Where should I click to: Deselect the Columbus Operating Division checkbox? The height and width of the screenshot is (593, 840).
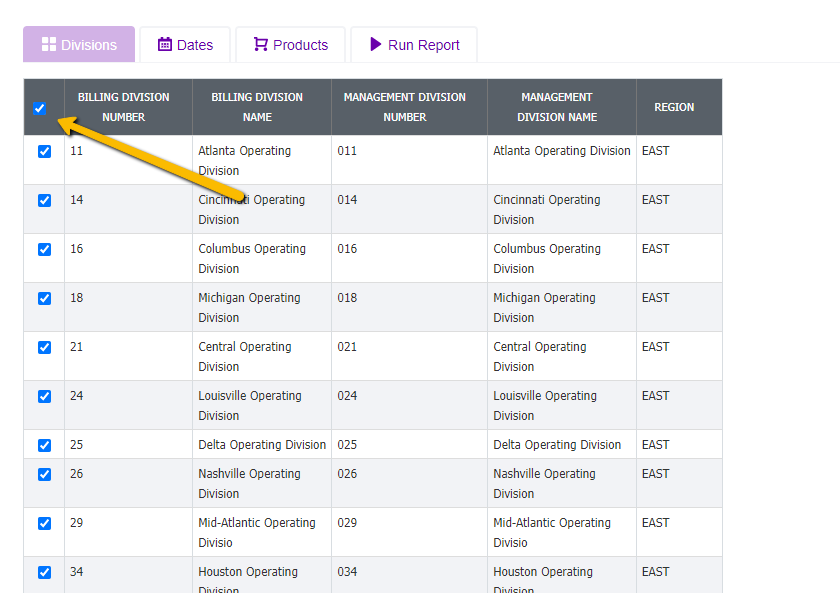44,250
